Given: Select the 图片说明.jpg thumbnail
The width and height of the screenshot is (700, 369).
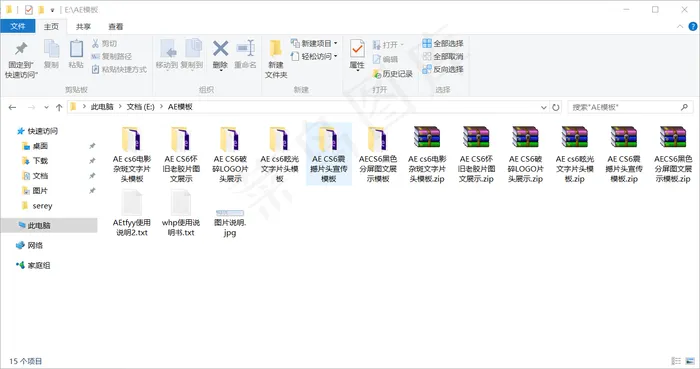Looking at the screenshot, I should point(229,213).
